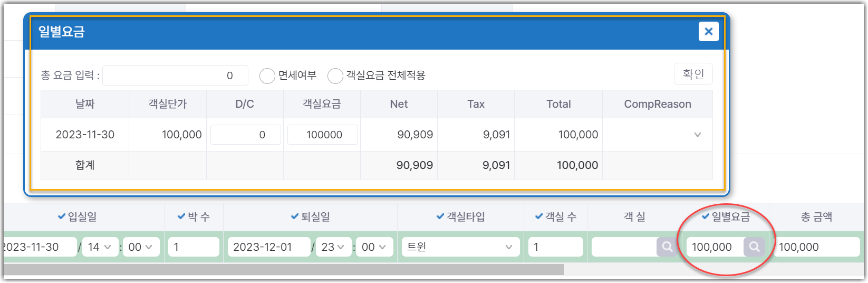Open check-out hour 23 dropdown
Image resolution: width=868 pixels, height=283 pixels.
pos(333,247)
